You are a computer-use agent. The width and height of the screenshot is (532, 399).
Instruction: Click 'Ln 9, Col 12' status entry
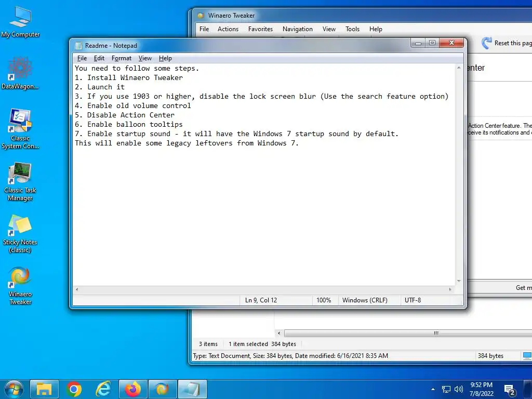pyautogui.click(x=261, y=300)
